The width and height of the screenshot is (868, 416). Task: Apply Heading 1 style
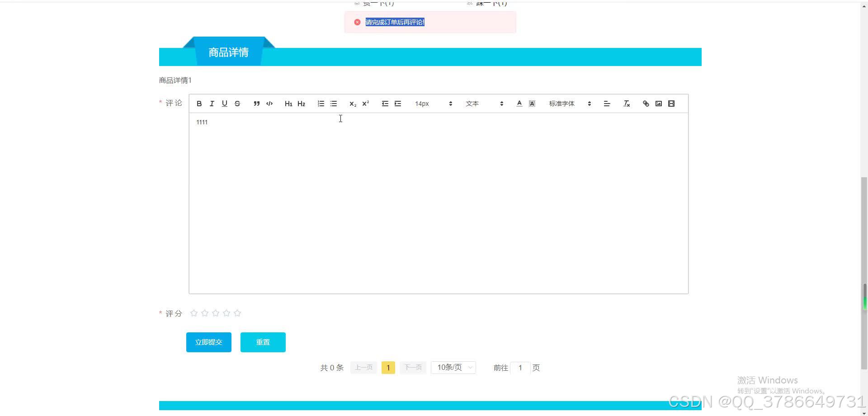[x=288, y=104]
